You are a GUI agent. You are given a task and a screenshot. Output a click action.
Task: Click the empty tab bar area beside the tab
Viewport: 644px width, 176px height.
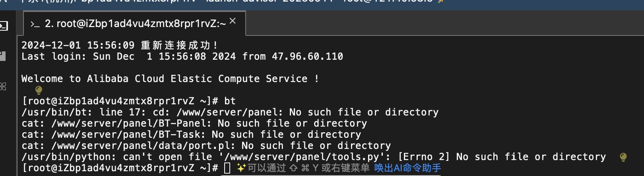point(444,23)
